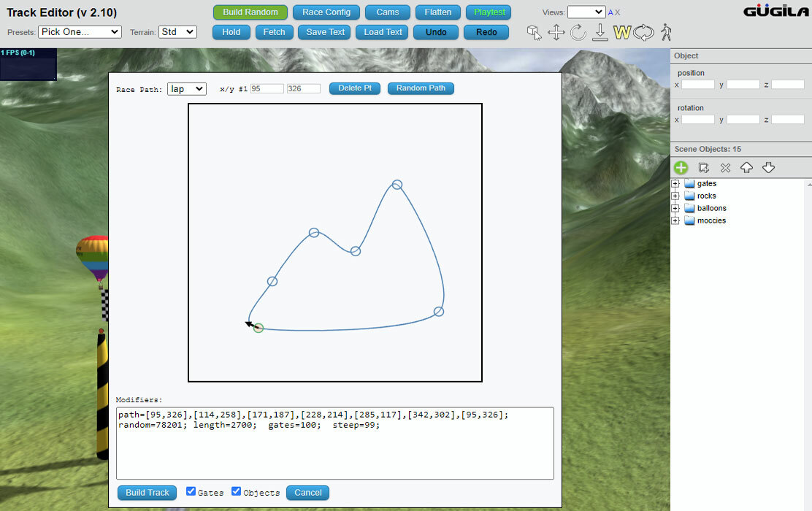This screenshot has height=511, width=812.
Task: Click the Race Config button
Action: [x=326, y=12]
